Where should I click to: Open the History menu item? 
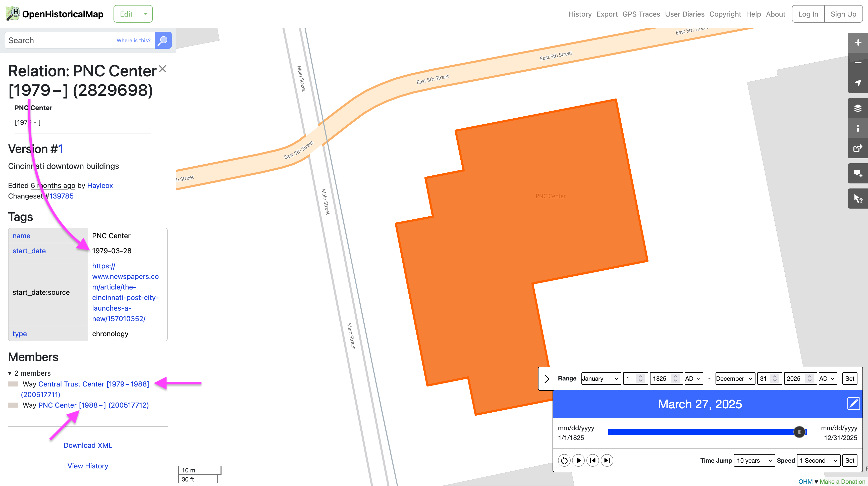coord(580,14)
